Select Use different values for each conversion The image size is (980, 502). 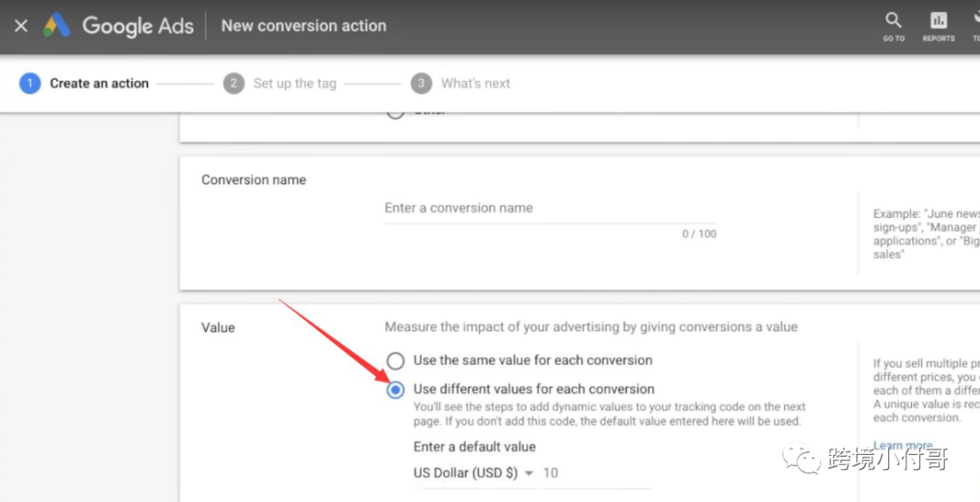pyautogui.click(x=520, y=389)
